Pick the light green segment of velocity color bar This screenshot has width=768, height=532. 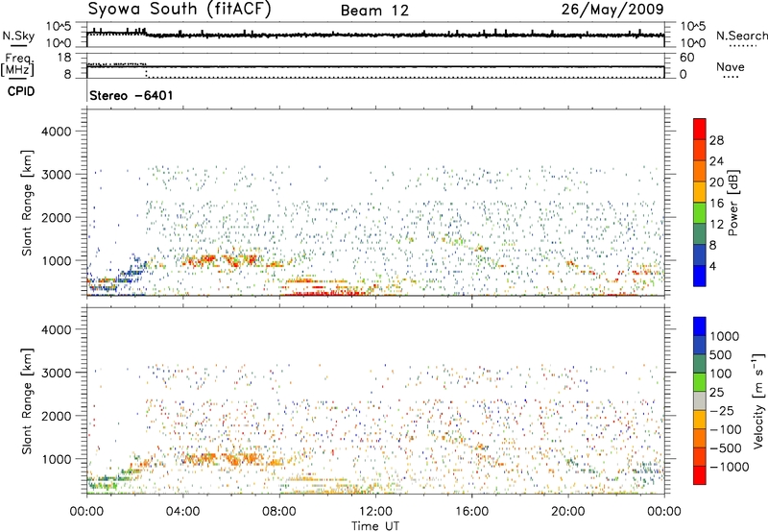click(x=700, y=382)
